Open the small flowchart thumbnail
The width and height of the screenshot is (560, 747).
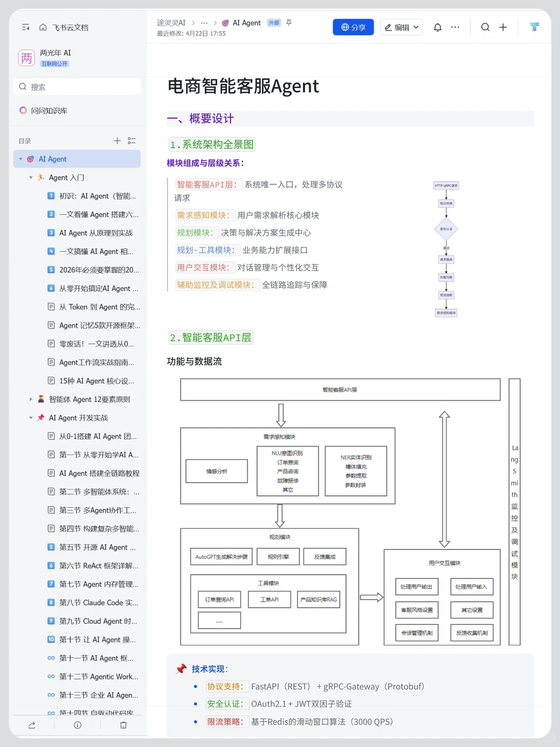click(x=446, y=250)
